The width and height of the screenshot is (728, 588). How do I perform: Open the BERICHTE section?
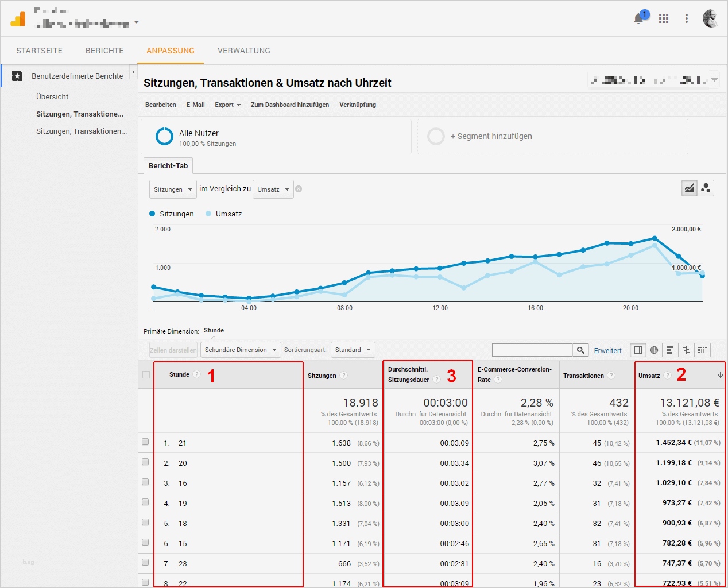[x=104, y=51]
